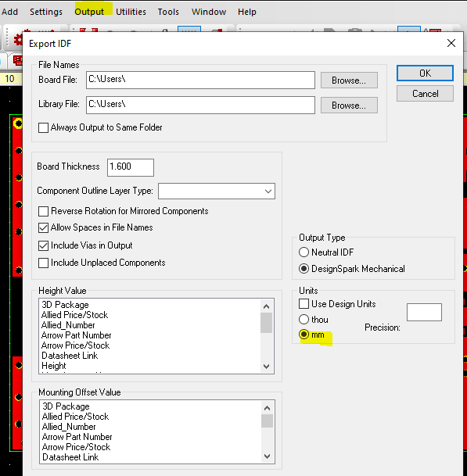Uncheck Include Vias in Output
467x476 pixels.
[x=43, y=245]
